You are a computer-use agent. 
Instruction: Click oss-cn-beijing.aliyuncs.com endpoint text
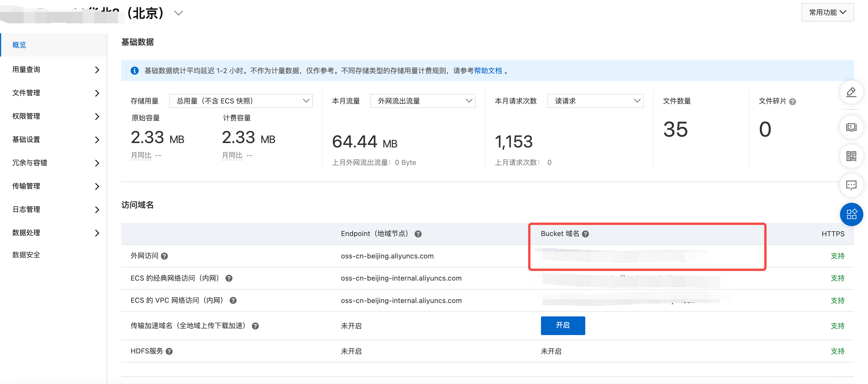387,256
